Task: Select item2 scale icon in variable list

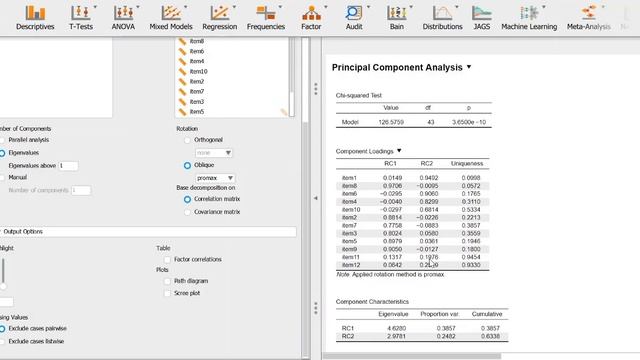Action: tap(182, 82)
